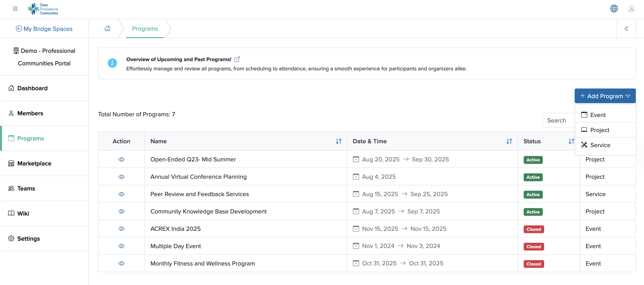View Open-Ended Q23- Mid Summer program

[121, 159]
